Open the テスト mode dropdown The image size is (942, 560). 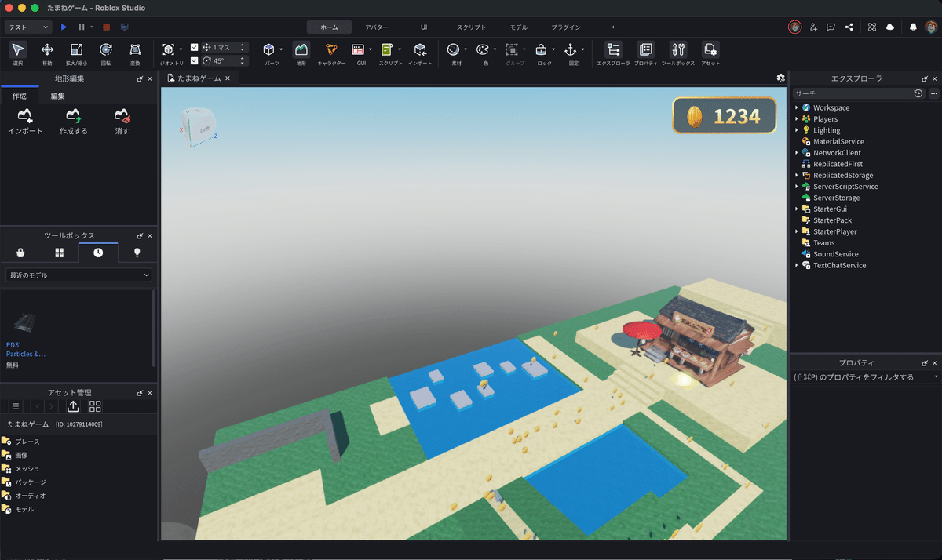coord(28,27)
